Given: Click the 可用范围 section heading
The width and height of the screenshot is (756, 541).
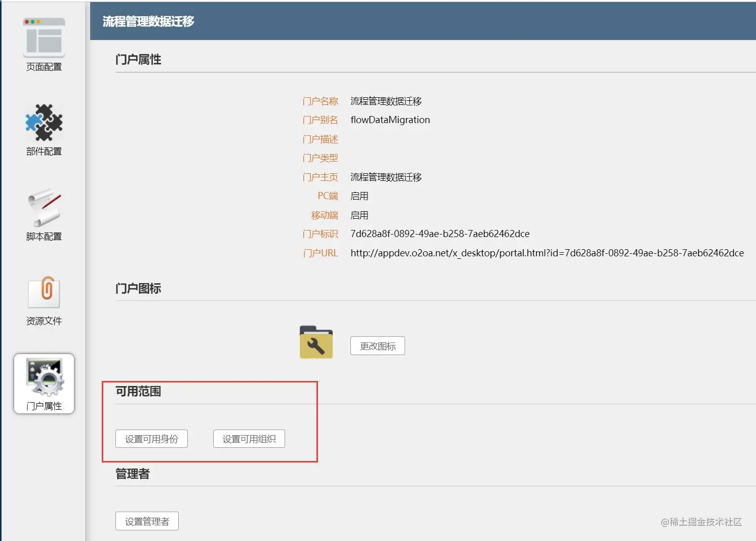Looking at the screenshot, I should point(138,391).
